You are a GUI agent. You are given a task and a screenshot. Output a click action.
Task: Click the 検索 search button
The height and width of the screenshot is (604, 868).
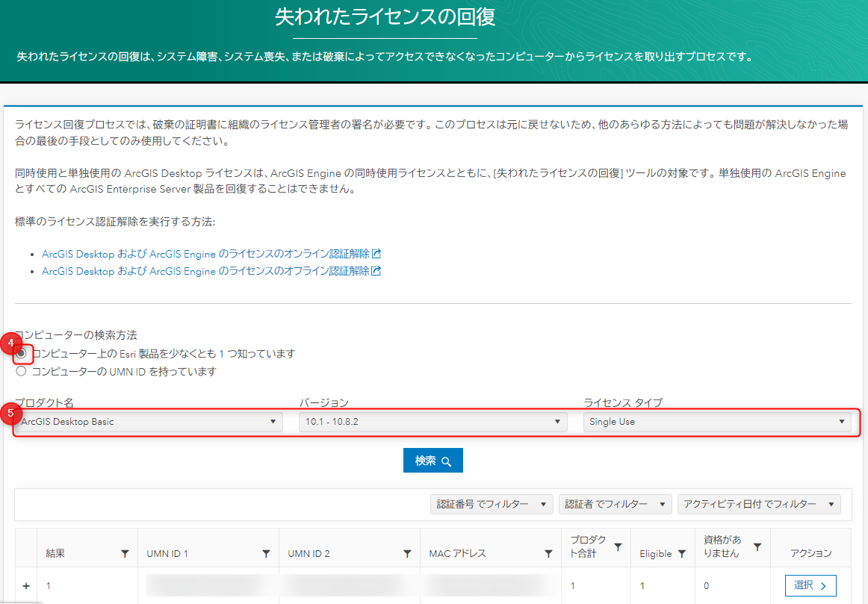(433, 461)
